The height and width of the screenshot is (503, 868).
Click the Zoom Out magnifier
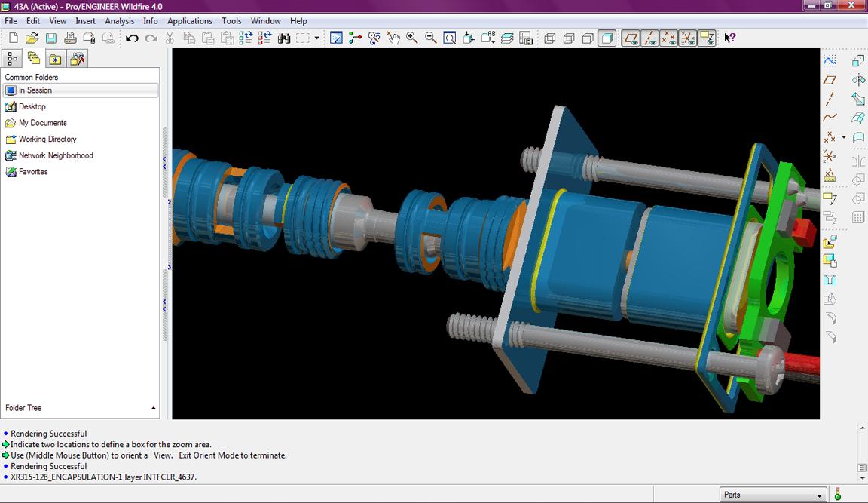click(x=431, y=38)
